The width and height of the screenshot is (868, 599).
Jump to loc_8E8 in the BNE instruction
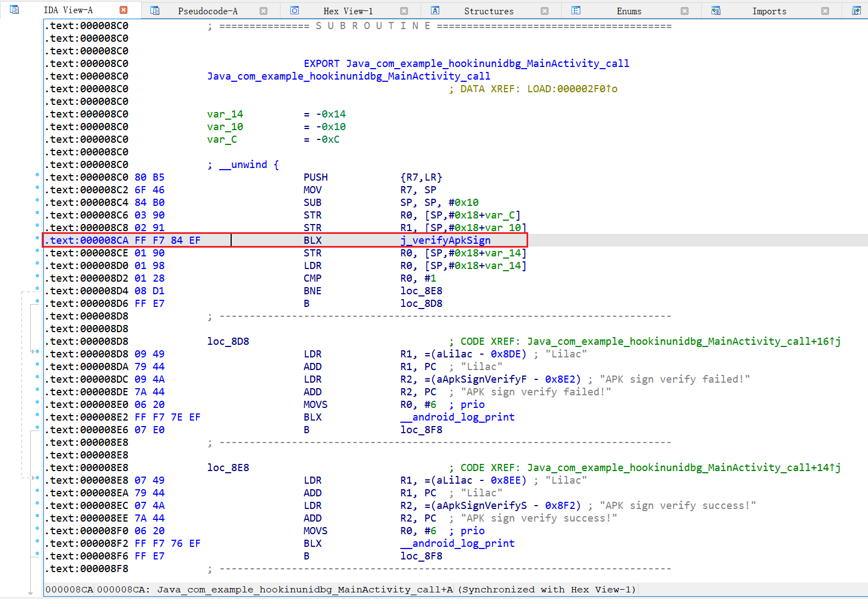tap(421, 291)
